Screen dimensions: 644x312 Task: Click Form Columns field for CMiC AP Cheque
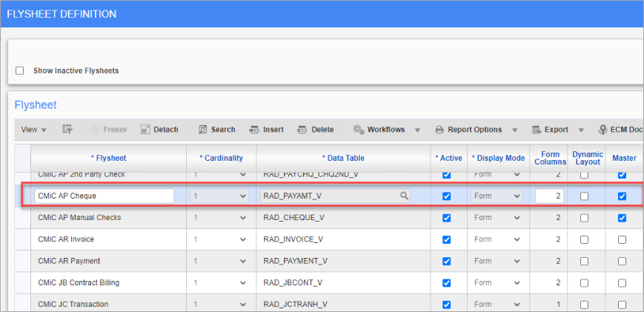tap(549, 196)
